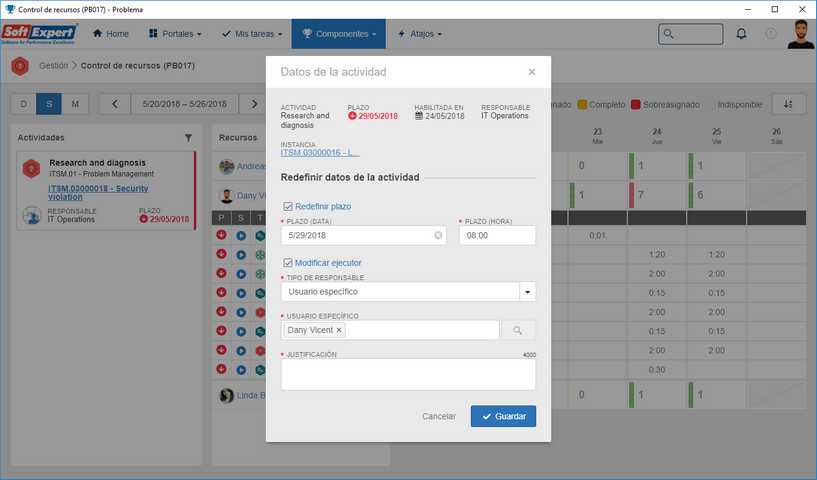The width and height of the screenshot is (817, 480).
Task: Click the priority arrow in the 0:01 row
Action: pos(221,235)
